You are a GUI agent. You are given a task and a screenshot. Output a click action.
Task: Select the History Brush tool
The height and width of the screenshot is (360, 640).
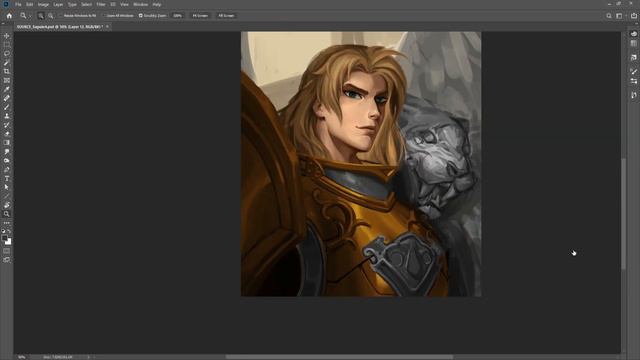click(x=7, y=125)
